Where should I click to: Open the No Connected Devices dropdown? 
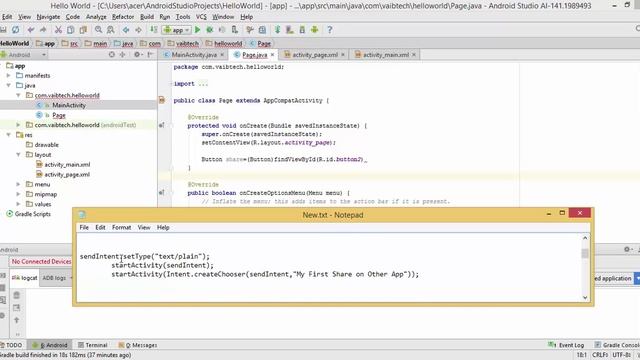[41, 261]
